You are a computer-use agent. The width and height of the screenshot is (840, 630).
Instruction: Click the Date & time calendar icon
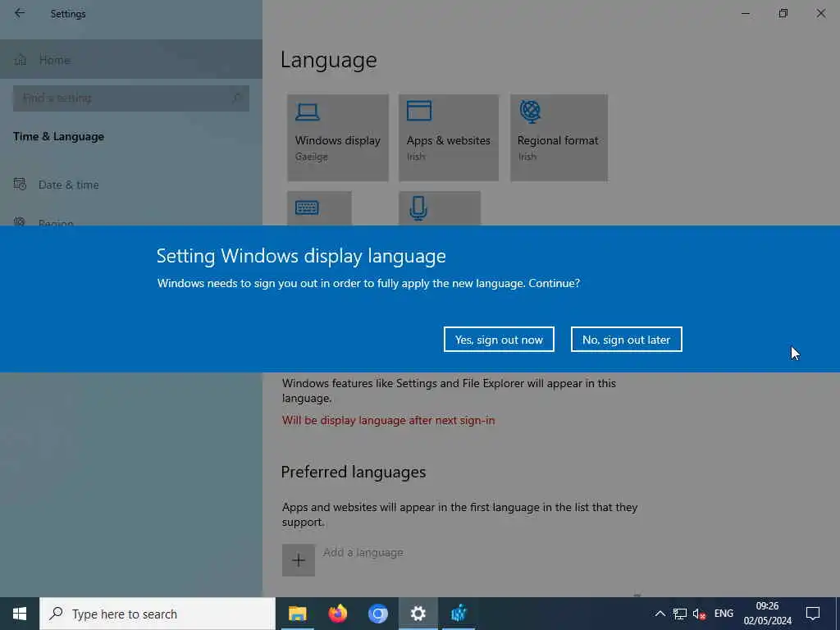tap(20, 185)
